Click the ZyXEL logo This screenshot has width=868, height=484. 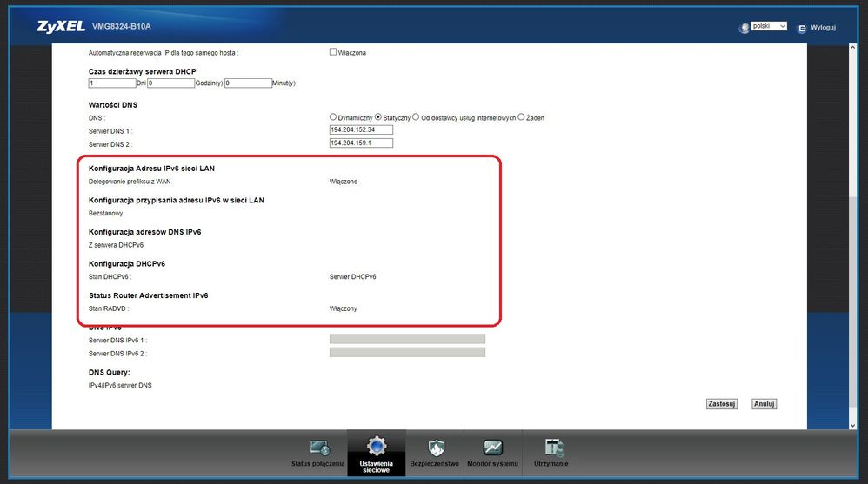(x=59, y=27)
